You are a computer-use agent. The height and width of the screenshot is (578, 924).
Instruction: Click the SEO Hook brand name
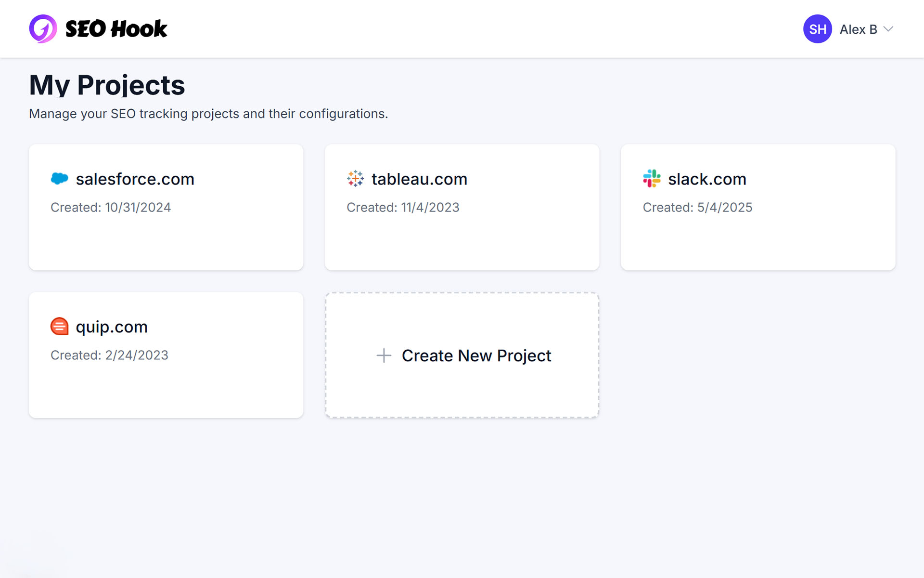coord(116,29)
